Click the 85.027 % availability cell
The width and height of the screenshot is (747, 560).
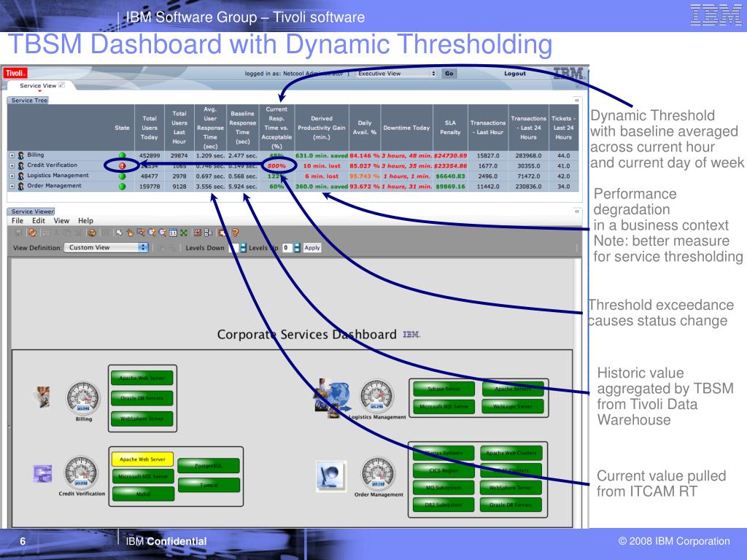(x=365, y=166)
